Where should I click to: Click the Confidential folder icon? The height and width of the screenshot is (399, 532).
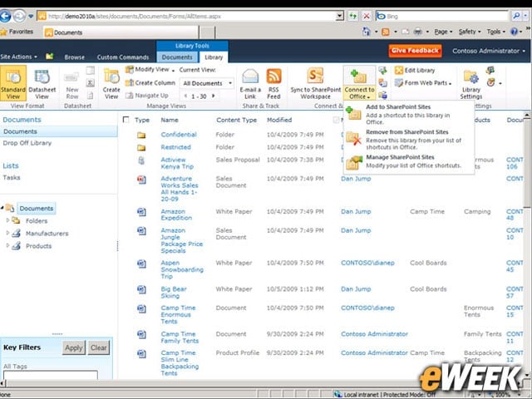141,135
